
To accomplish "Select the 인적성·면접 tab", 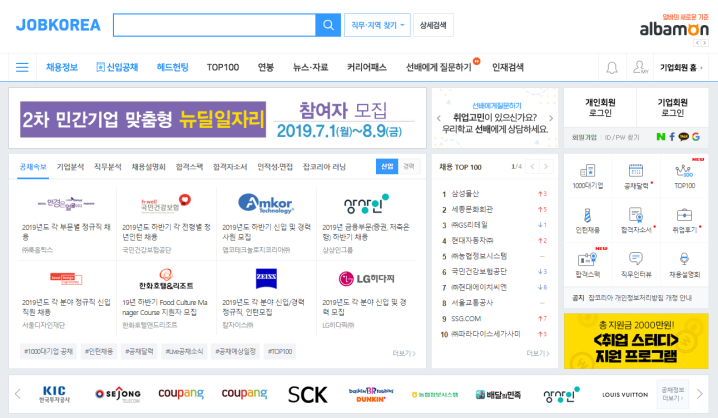I will [x=275, y=167].
